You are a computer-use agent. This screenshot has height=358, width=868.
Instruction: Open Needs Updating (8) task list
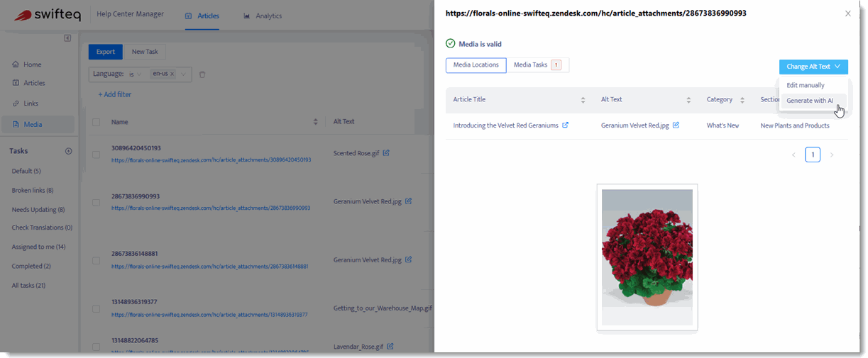(x=38, y=210)
